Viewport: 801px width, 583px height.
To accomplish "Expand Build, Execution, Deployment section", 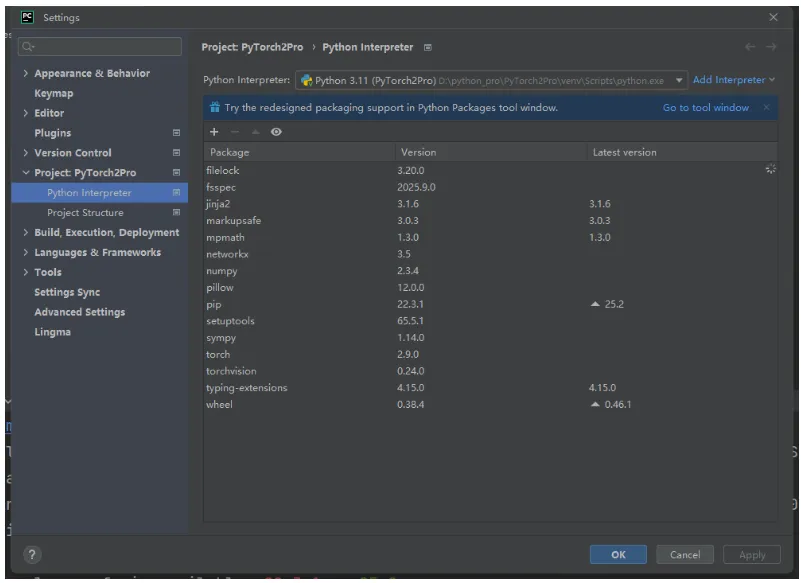I will 26,232.
